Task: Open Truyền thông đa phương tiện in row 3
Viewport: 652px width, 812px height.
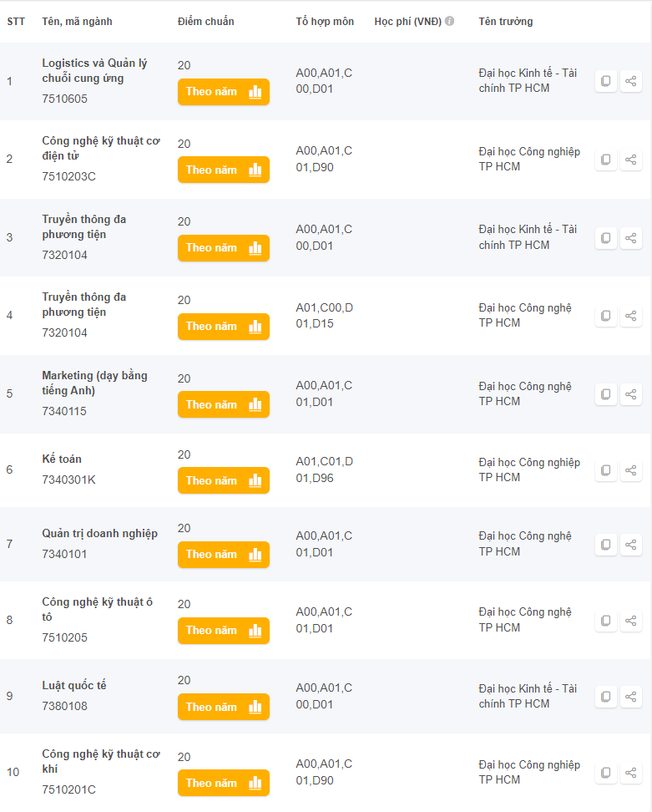Action: (x=84, y=226)
